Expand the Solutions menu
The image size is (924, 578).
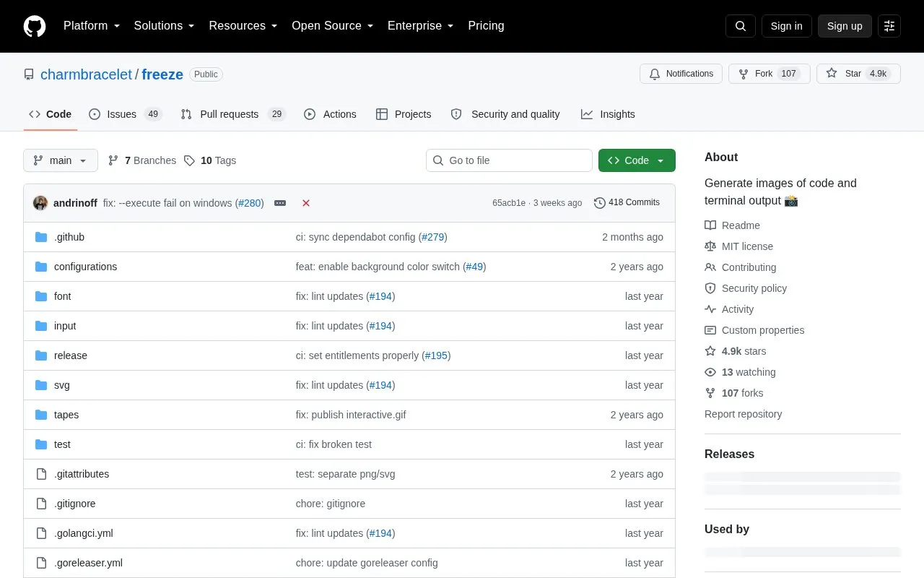pyautogui.click(x=165, y=26)
